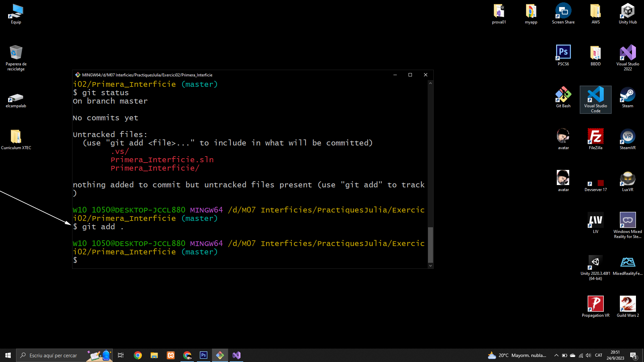Click the taskbar search box

pyautogui.click(x=53, y=355)
